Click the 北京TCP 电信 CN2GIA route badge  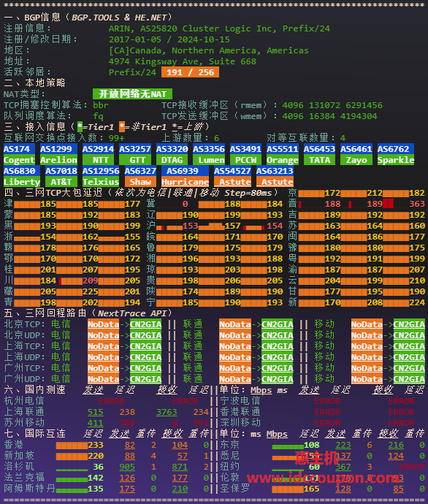coord(145,324)
